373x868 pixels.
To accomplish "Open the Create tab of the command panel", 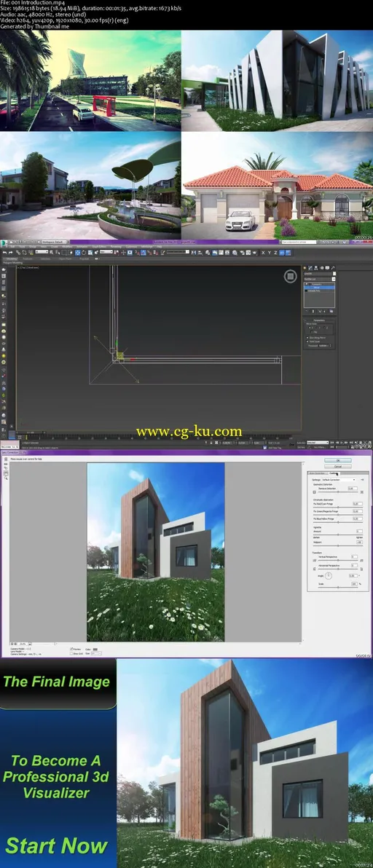I will coord(305,268).
